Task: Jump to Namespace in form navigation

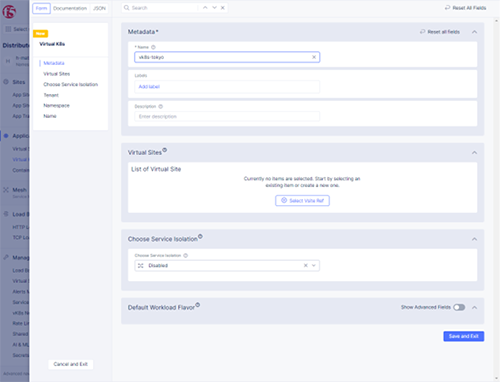Action: [x=56, y=105]
